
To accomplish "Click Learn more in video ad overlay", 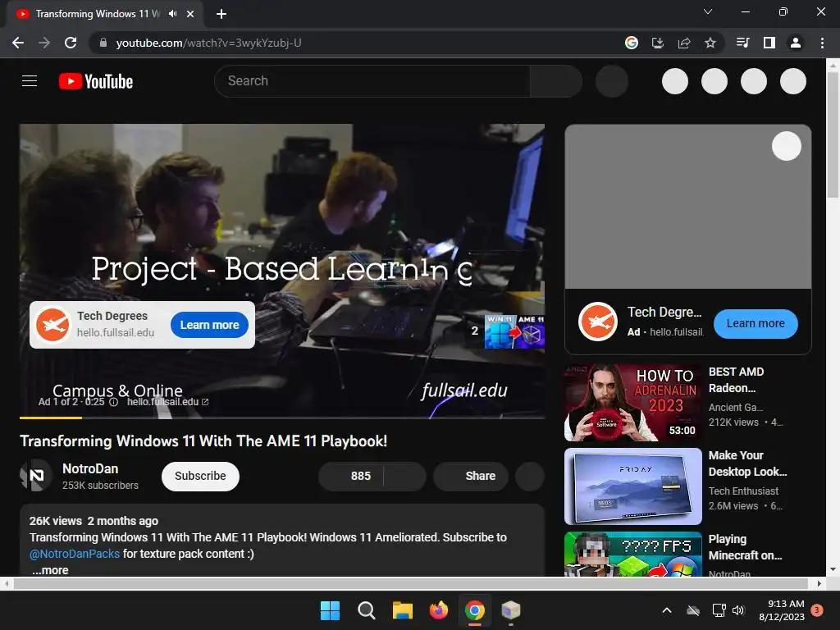I will click(209, 325).
